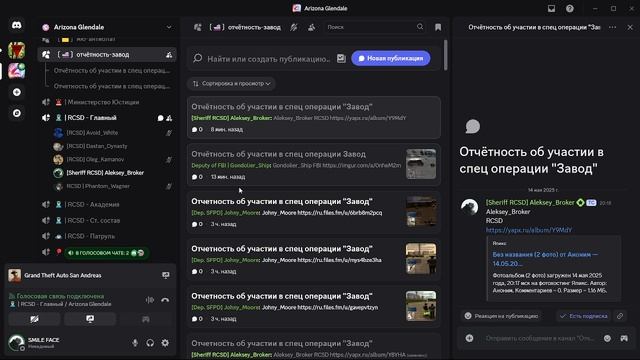Click invite icon on RCSD - Главный
The width and height of the screenshot is (640, 360).
[x=169, y=118]
